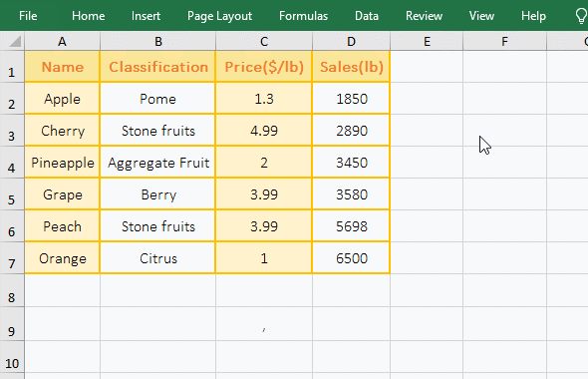Select column A header
Viewport: 588px width, 379px height.
tap(62, 41)
